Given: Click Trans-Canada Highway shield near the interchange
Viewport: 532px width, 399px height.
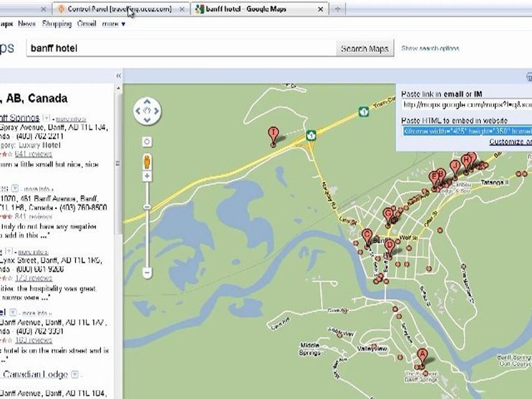Looking at the screenshot, I should click(311, 135).
